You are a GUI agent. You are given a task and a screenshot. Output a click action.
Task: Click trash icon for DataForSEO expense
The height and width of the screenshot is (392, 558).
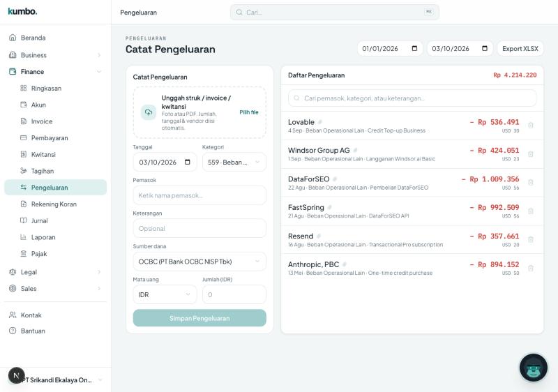pos(531,183)
